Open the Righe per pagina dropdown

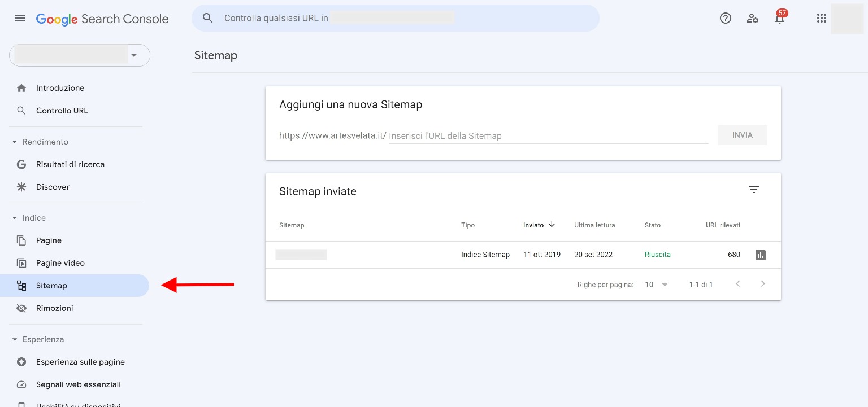[657, 285]
